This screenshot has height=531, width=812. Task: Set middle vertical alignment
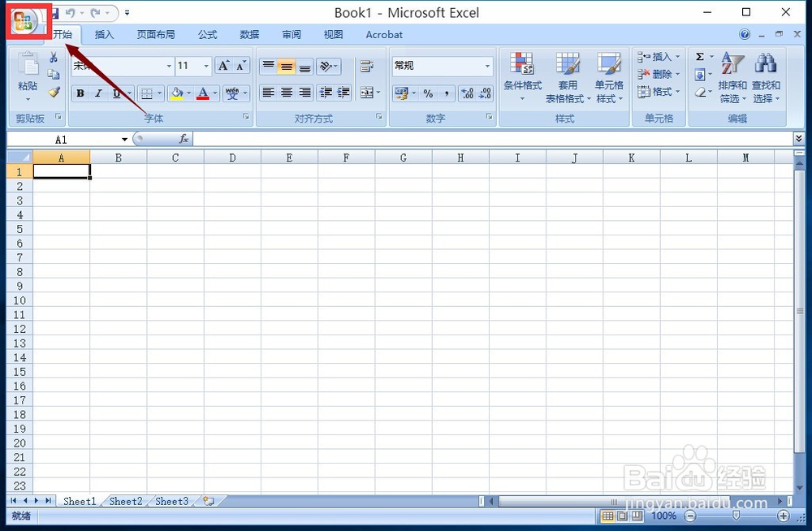tap(287, 67)
